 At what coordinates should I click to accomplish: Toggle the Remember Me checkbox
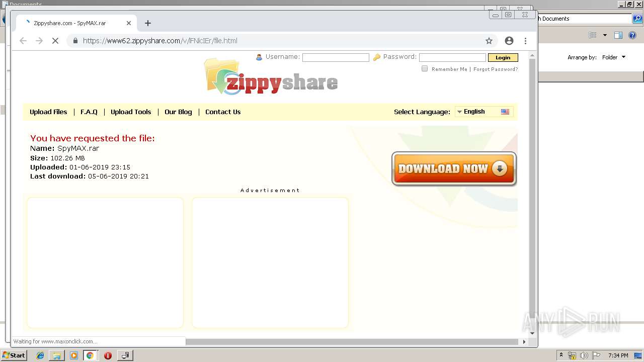(425, 68)
